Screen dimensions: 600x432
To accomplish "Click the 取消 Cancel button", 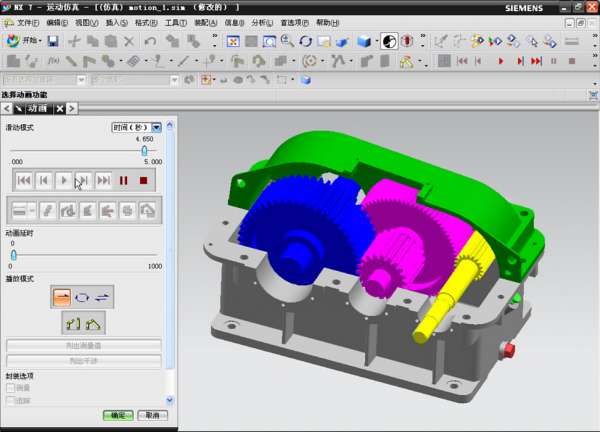I will point(152,416).
